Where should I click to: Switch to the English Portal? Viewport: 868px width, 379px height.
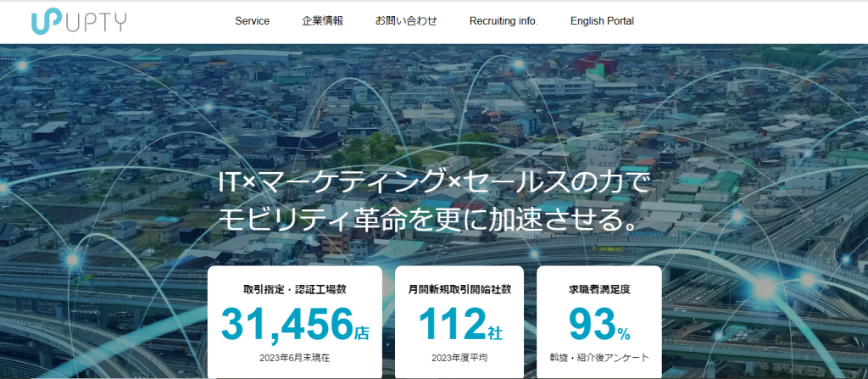click(x=602, y=21)
